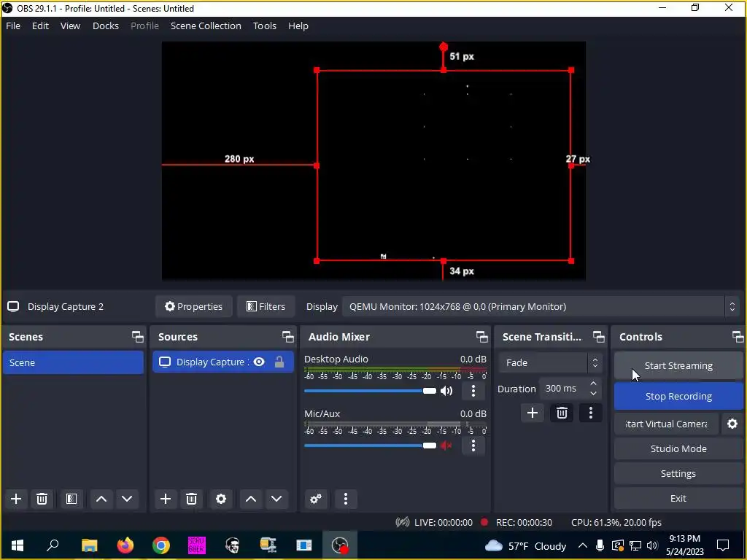Open weather widget 57°F Cloudy
The image size is (747, 560).
[x=525, y=545]
